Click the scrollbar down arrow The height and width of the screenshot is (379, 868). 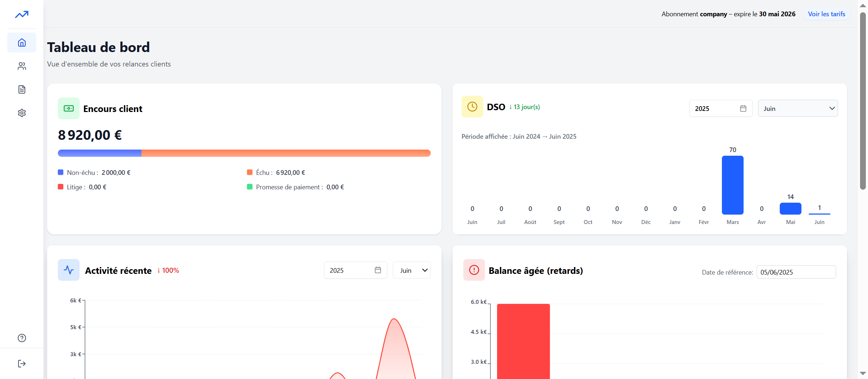[863, 373]
